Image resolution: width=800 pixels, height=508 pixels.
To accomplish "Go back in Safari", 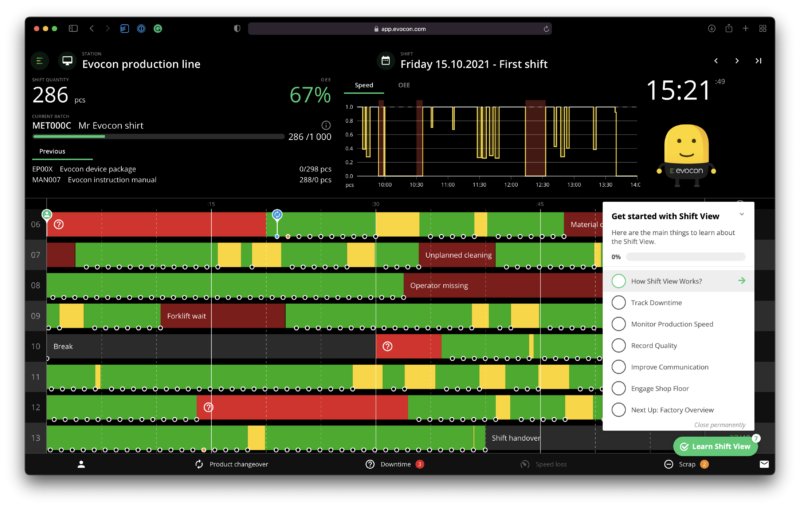I will pos(92,29).
